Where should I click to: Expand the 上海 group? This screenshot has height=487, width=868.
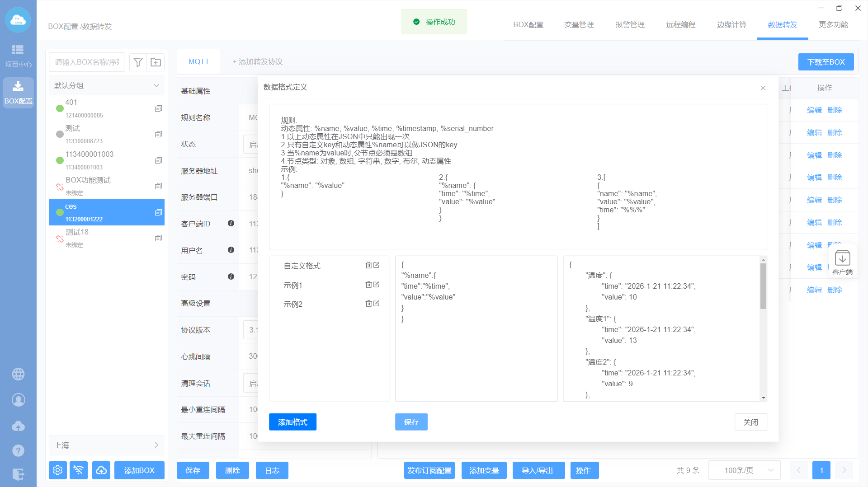pos(156,445)
